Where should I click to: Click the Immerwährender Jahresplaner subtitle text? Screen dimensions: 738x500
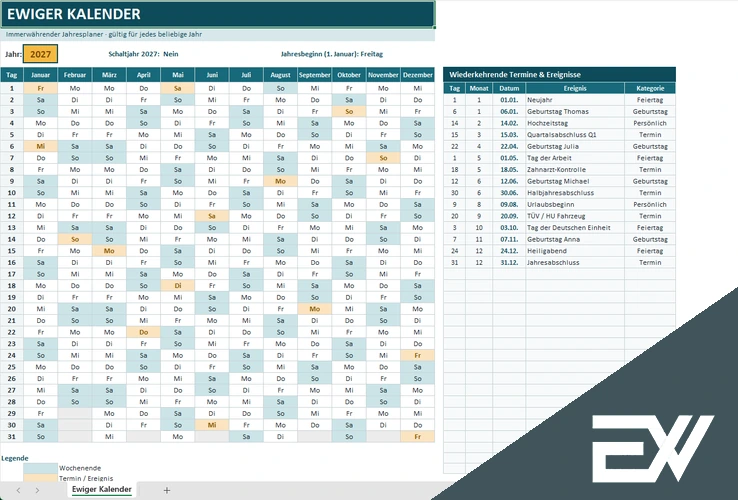(104, 34)
